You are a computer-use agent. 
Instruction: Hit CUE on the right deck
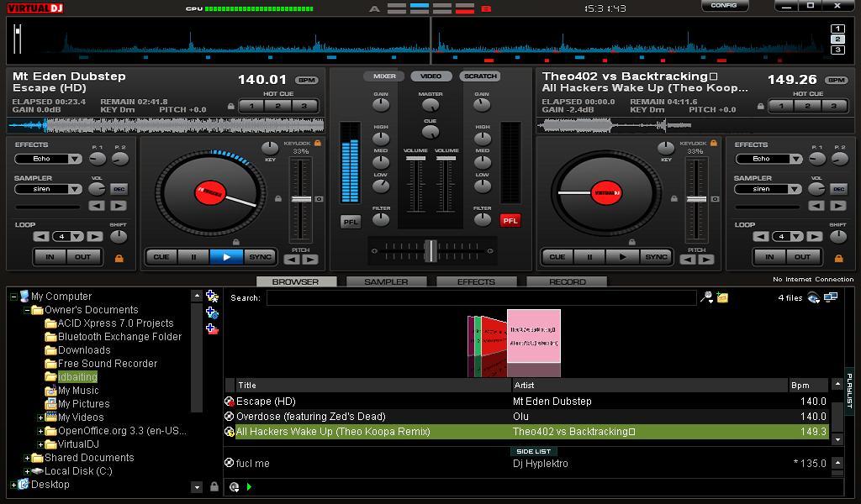click(x=557, y=257)
